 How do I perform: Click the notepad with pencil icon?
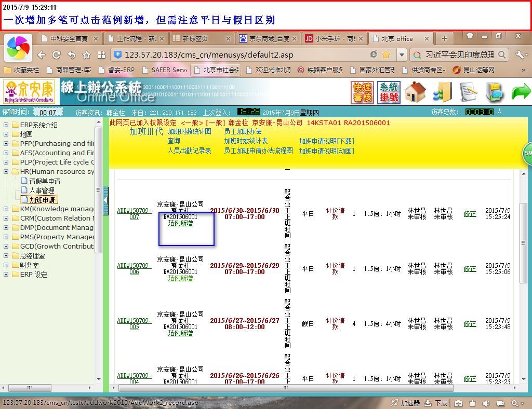click(468, 92)
